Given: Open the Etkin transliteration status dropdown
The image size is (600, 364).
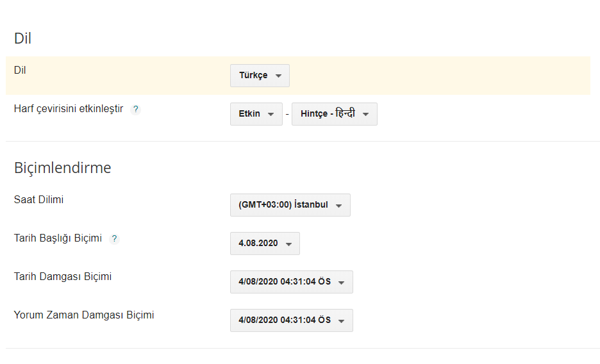Looking at the screenshot, I should coord(256,114).
